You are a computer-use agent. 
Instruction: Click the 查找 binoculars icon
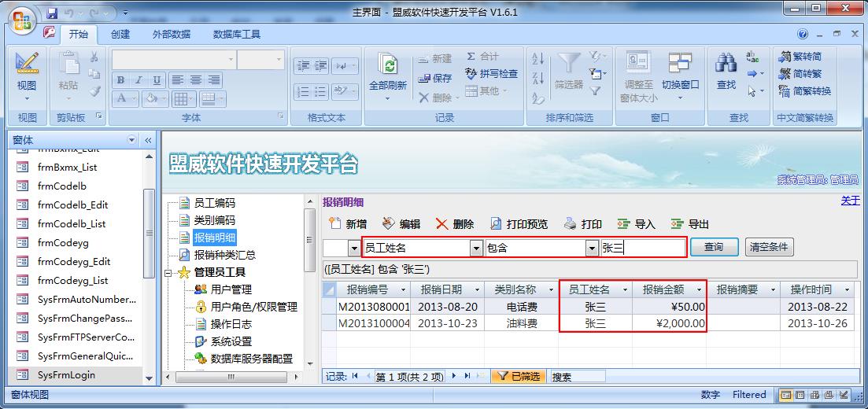tap(726, 63)
